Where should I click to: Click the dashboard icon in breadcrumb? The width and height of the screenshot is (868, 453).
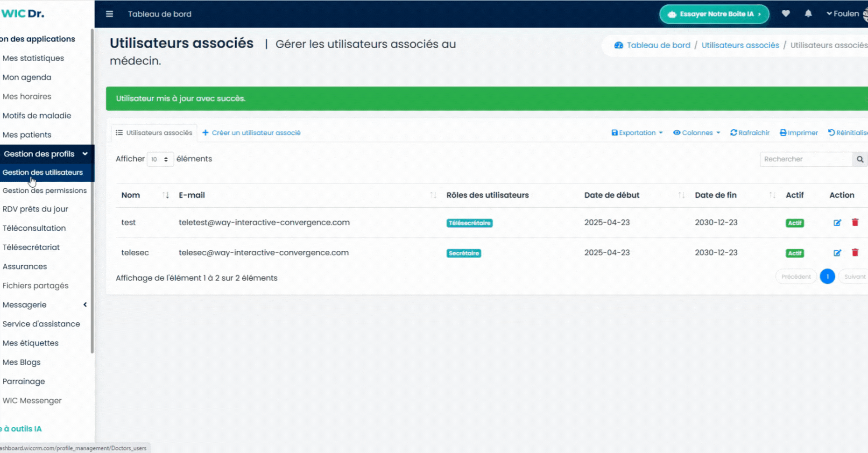(619, 45)
